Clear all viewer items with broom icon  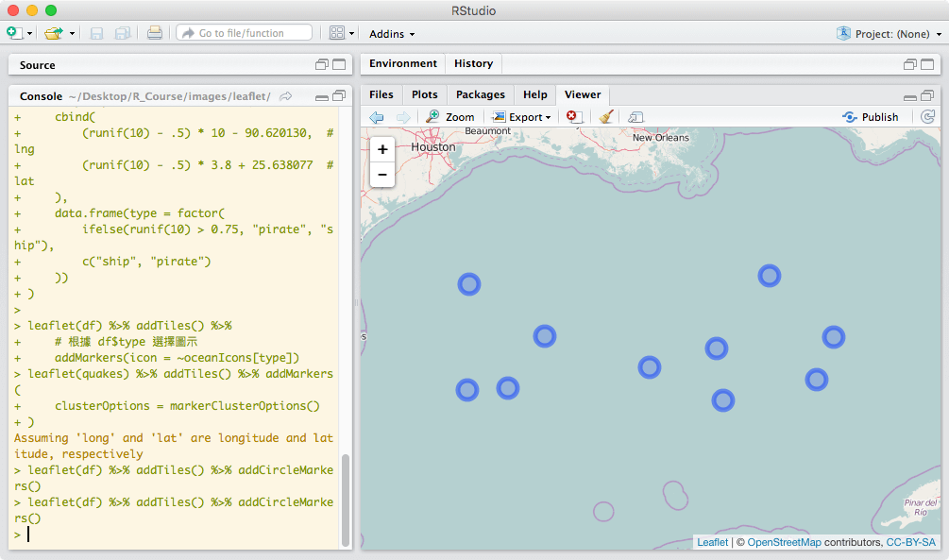coord(606,117)
